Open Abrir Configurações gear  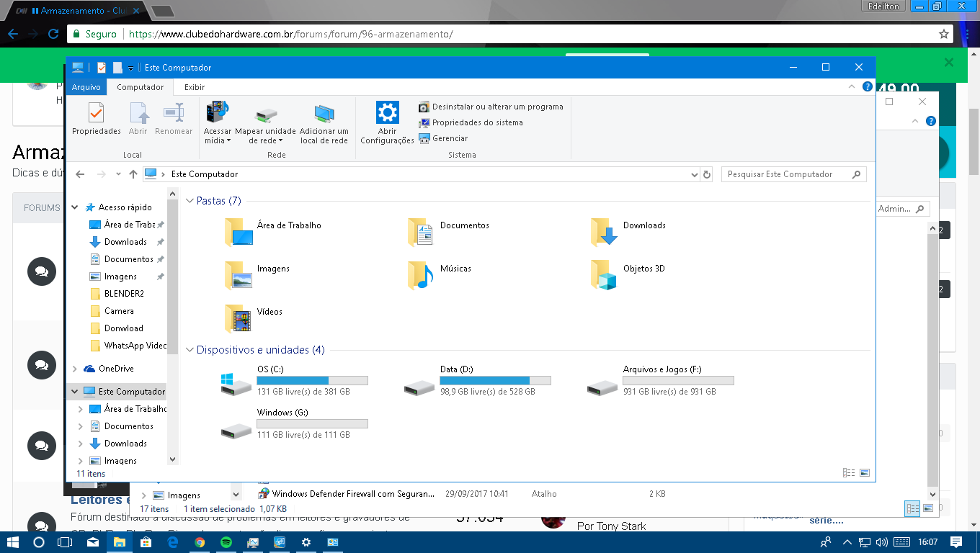(x=388, y=122)
